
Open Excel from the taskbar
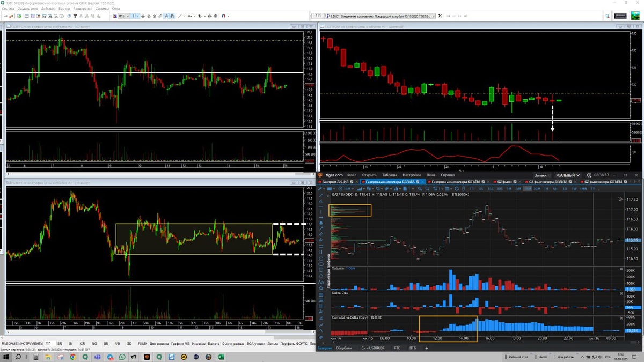click(x=220, y=357)
